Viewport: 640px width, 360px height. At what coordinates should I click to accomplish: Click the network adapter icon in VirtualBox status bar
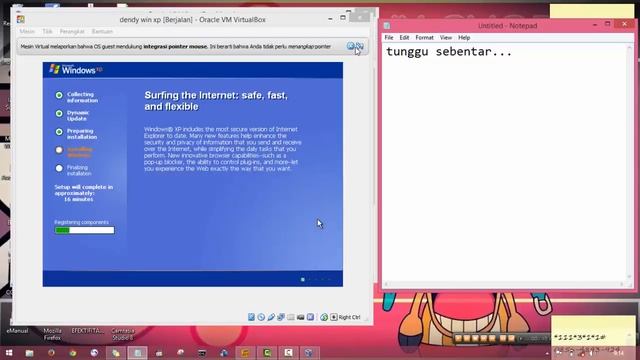click(281, 317)
